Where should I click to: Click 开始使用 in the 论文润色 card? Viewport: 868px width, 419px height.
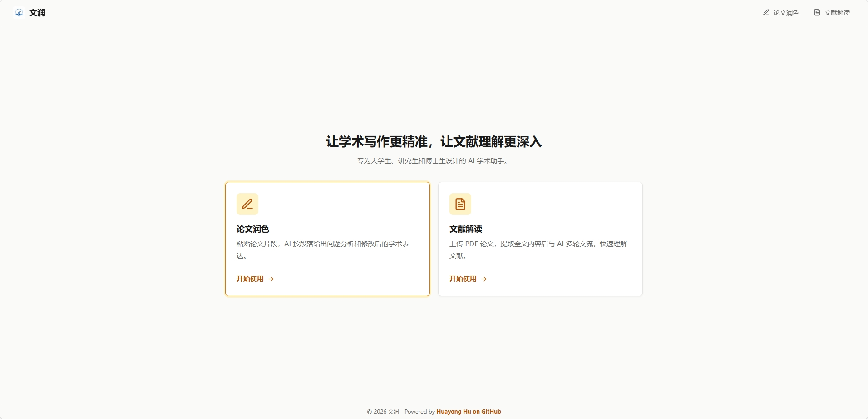[250, 279]
